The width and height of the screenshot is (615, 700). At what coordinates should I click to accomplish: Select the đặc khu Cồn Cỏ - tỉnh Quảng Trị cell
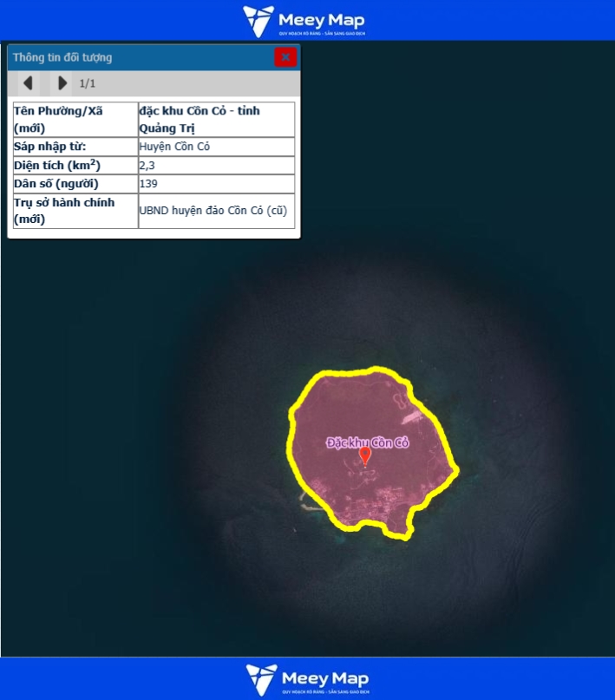point(216,120)
